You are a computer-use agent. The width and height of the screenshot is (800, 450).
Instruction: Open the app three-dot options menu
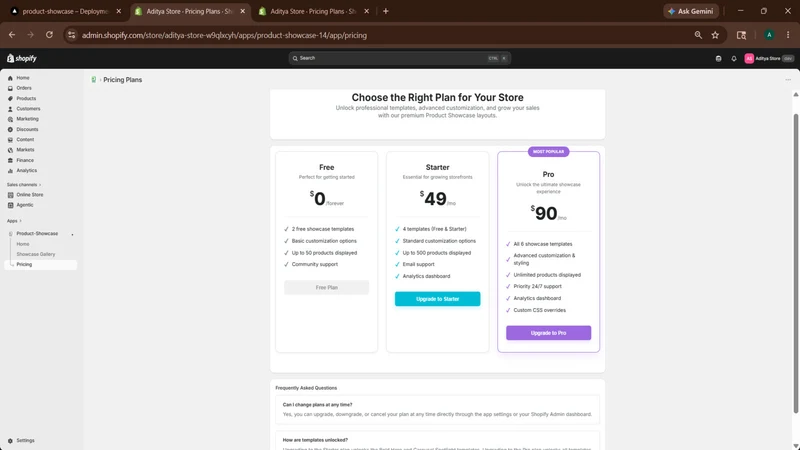click(788, 80)
